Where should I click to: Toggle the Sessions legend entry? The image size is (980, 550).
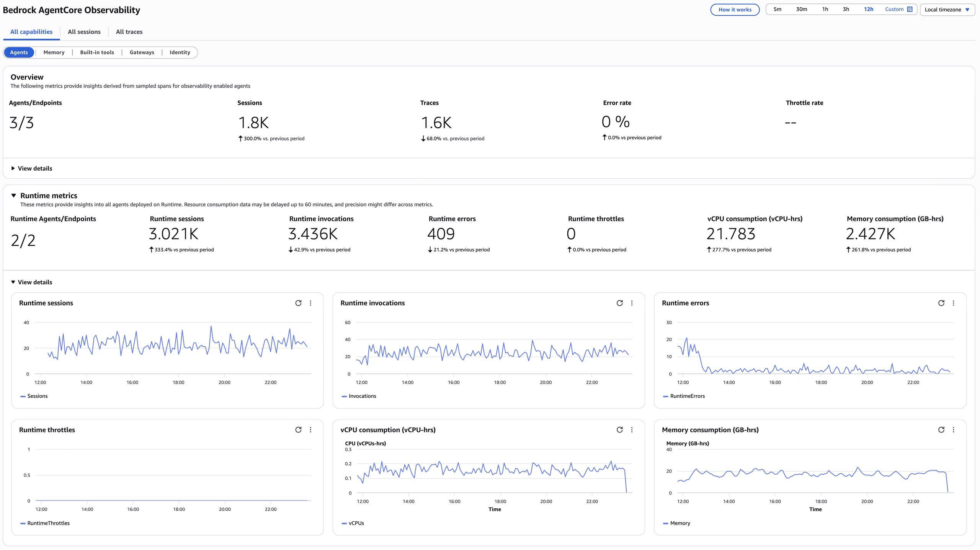[x=34, y=396]
